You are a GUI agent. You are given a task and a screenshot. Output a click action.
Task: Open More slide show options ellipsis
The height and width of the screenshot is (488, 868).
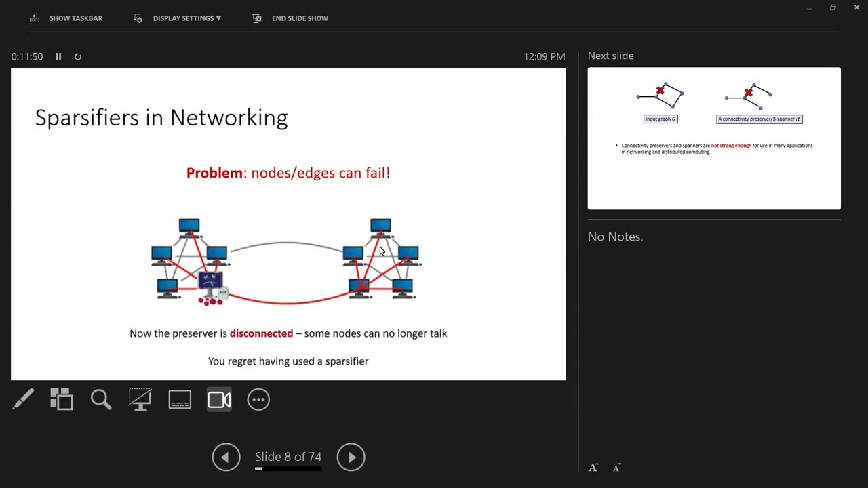[x=258, y=399]
